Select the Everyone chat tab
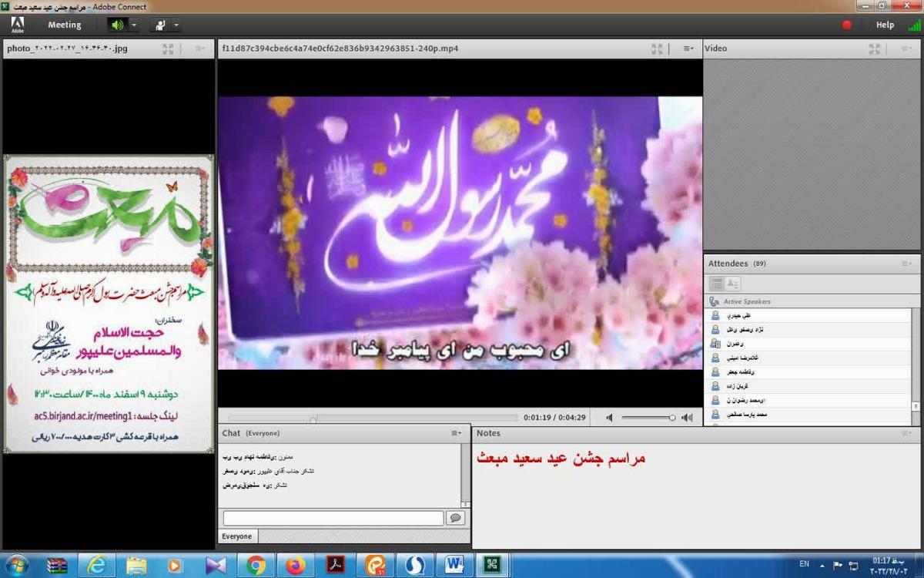Image resolution: width=924 pixels, height=578 pixels. coord(237,536)
